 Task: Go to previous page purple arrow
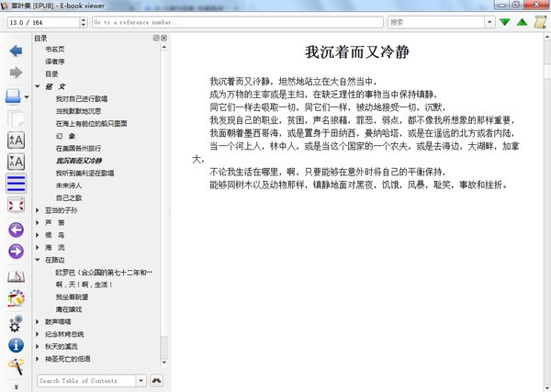coord(17,230)
